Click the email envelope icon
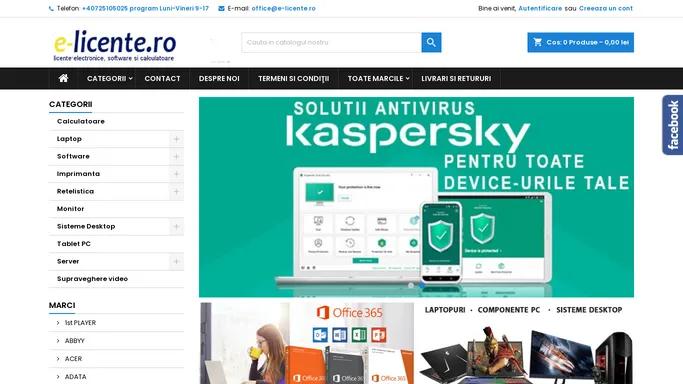683x384 pixels. (x=221, y=8)
